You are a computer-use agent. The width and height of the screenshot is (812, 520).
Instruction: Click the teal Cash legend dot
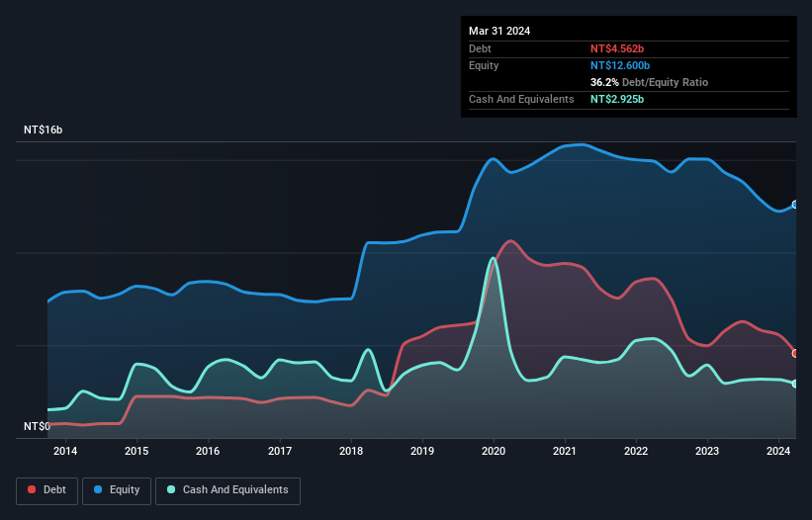click(171, 489)
